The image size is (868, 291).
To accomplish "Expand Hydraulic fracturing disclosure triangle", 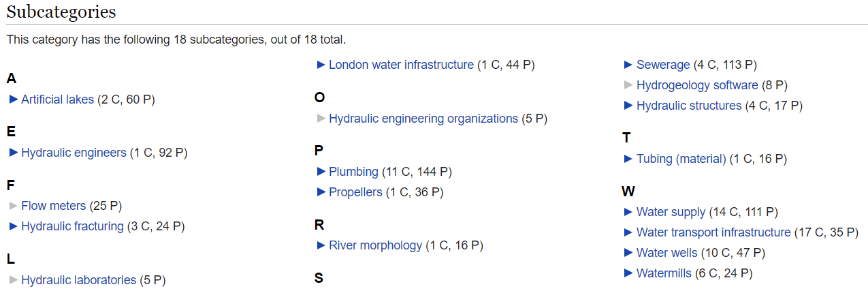I will (x=14, y=226).
